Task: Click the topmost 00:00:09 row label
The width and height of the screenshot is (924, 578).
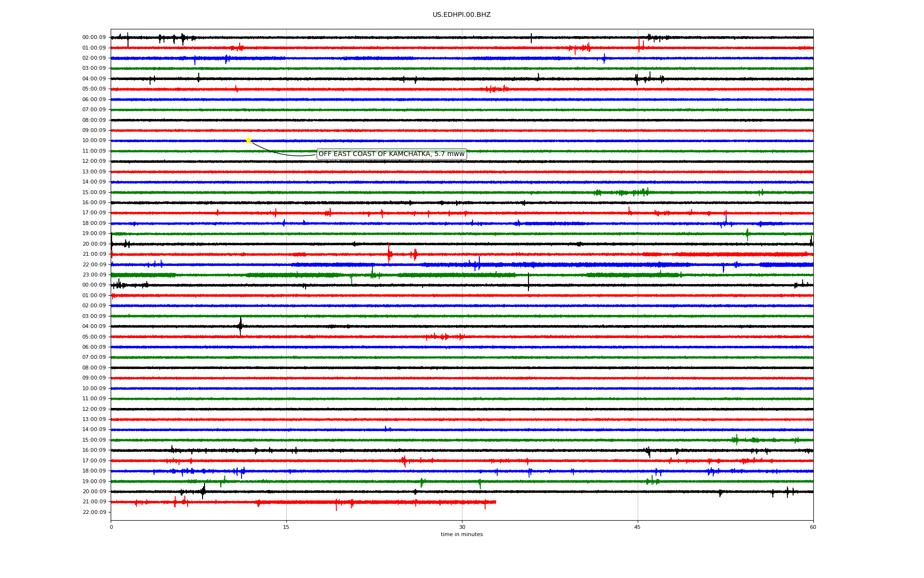Action: click(94, 38)
